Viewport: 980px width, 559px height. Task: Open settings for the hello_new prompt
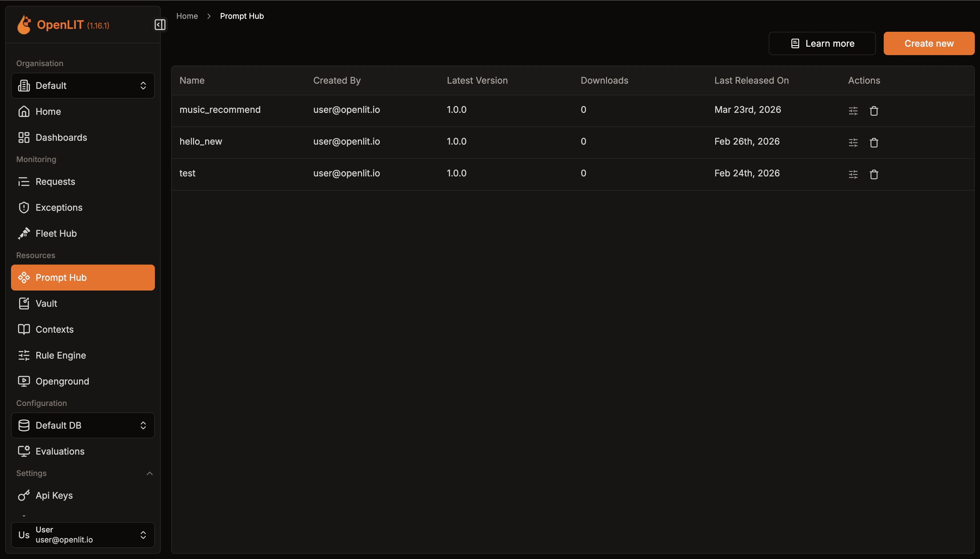(853, 143)
